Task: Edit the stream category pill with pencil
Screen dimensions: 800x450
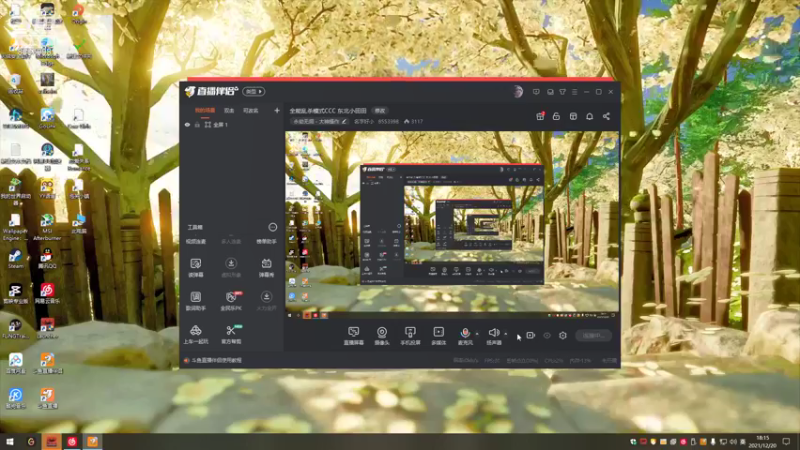Action: pyautogui.click(x=319, y=121)
